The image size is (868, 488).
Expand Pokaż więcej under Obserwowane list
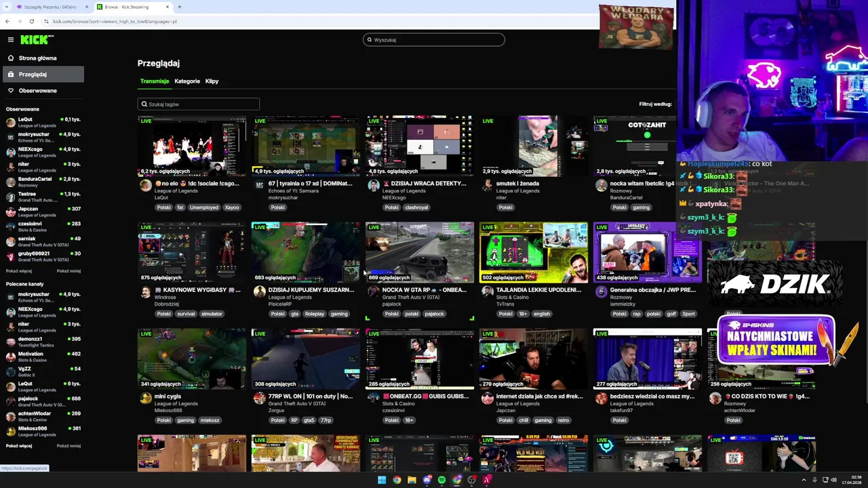(19, 271)
